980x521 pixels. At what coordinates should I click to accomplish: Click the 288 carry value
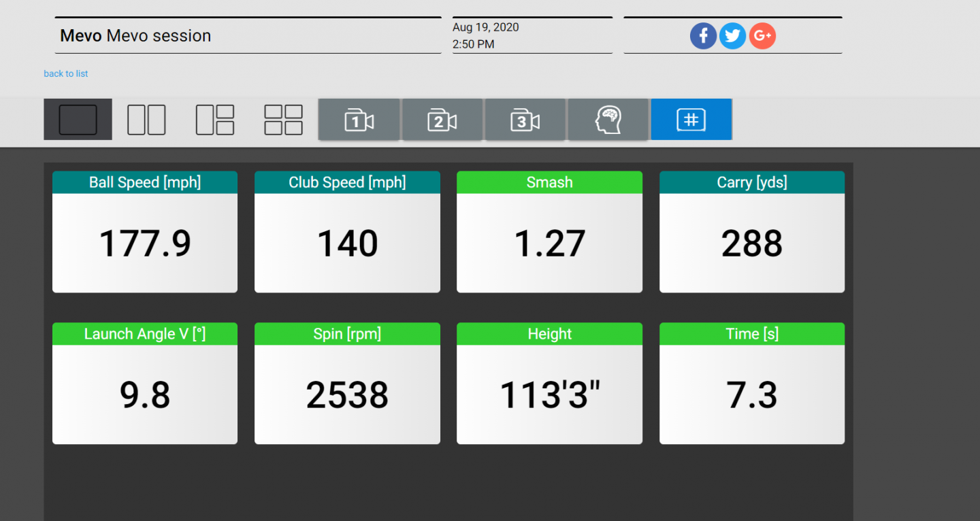click(x=752, y=243)
